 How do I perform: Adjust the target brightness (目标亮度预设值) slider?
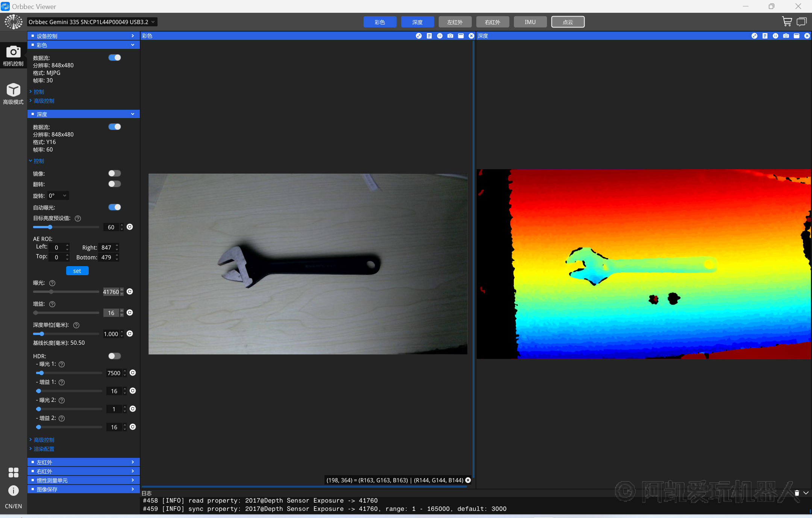50,227
